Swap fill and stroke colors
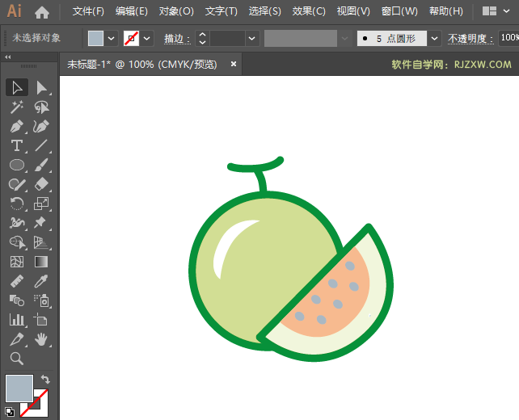Image resolution: width=519 pixels, height=420 pixels. 46,379
